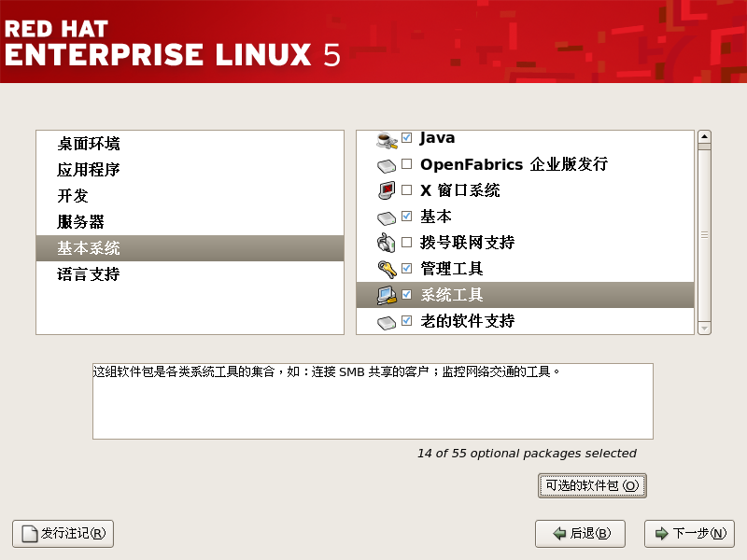Proceed with the 下一步 button

tap(689, 534)
